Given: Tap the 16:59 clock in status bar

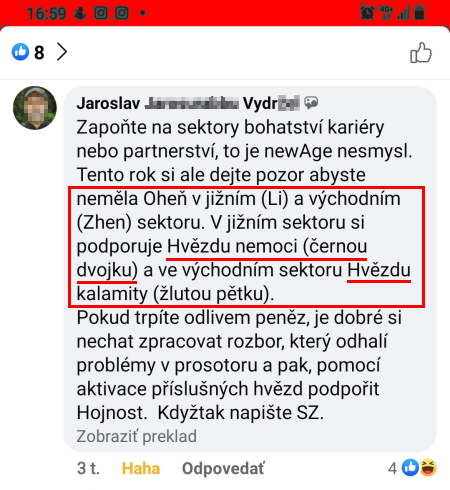Looking at the screenshot, I should pos(46,14).
